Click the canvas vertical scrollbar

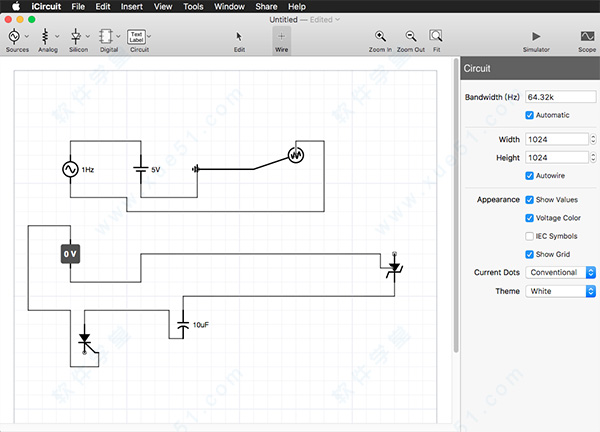click(456, 206)
